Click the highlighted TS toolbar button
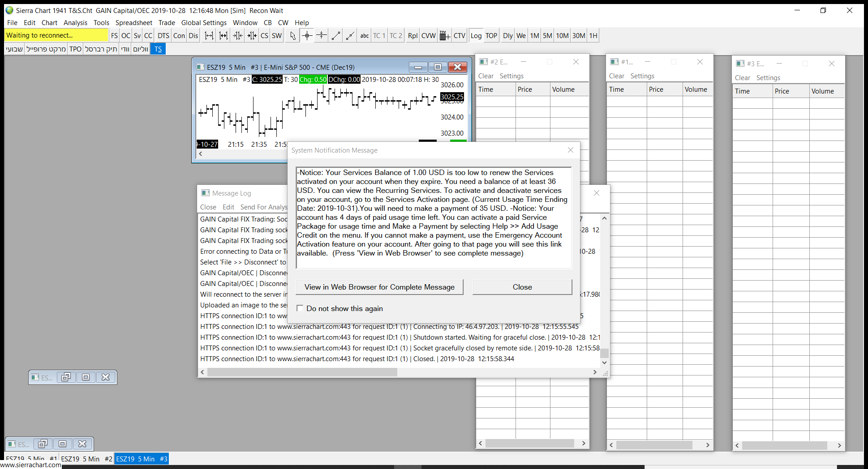This screenshot has width=868, height=469. coord(158,49)
